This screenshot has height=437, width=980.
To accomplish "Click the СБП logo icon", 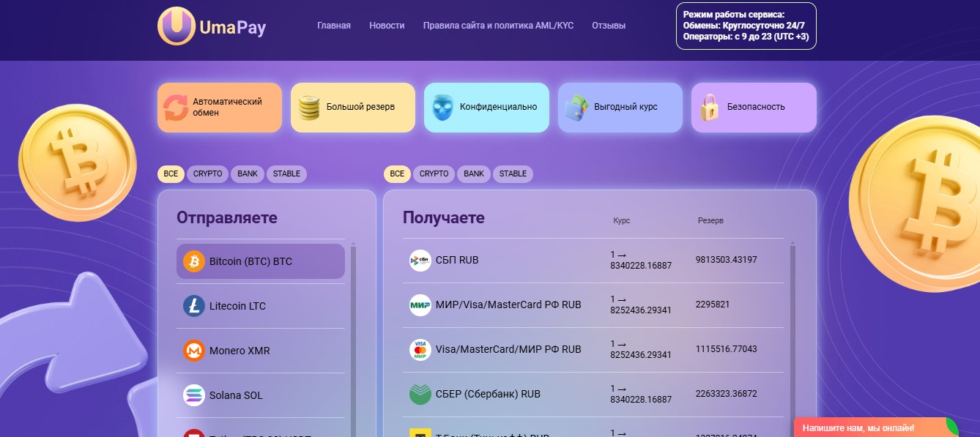I will [x=420, y=261].
